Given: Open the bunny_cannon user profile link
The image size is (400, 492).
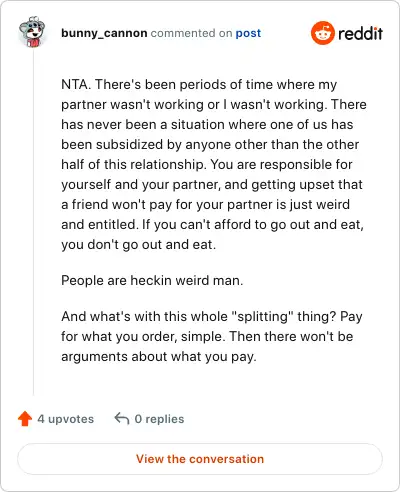Looking at the screenshot, I should (x=104, y=33).
